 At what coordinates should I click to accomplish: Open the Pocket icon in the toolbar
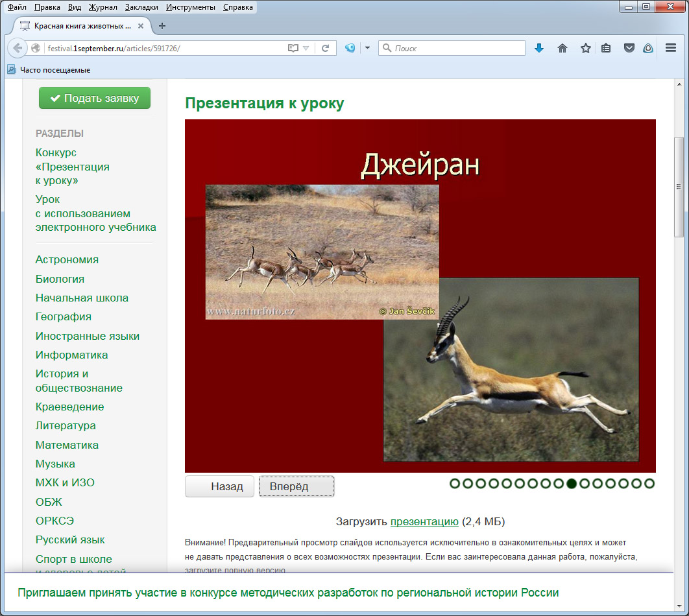pos(629,48)
